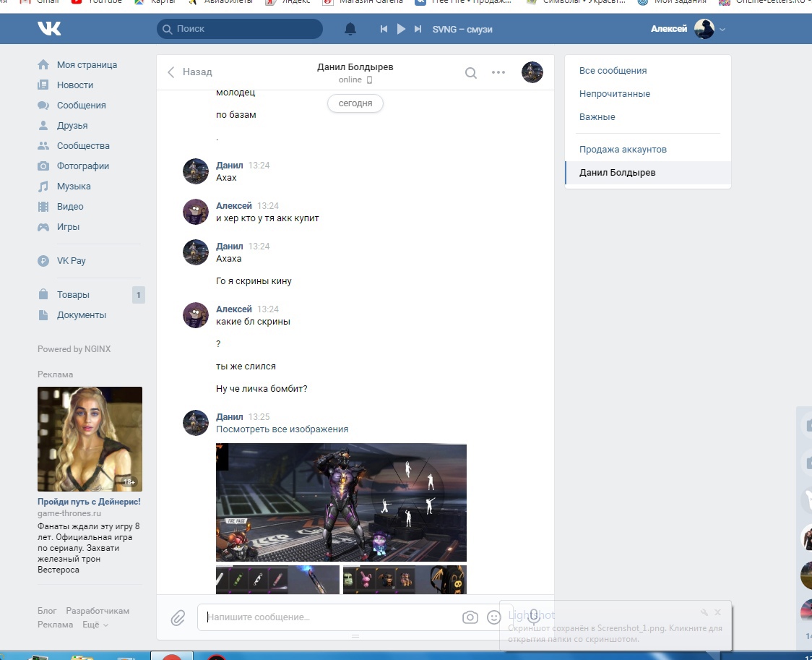Click Посмотреть все изображения link
812x660 pixels.
(x=282, y=429)
